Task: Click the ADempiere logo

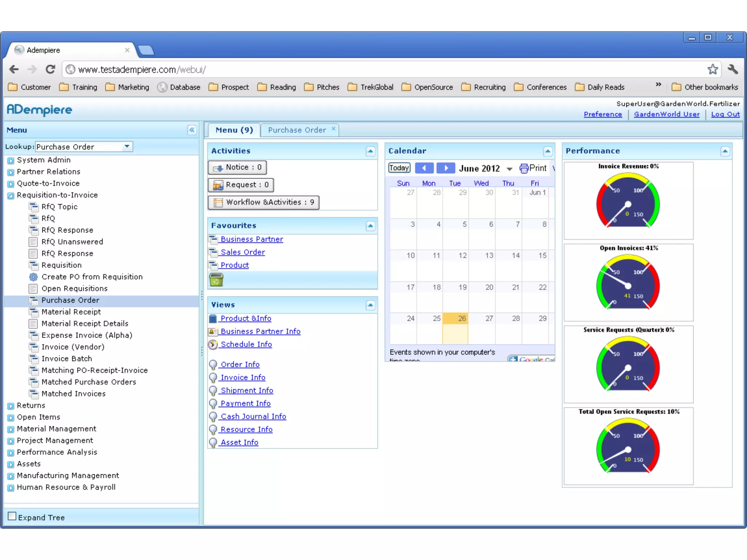Action: 39,110
